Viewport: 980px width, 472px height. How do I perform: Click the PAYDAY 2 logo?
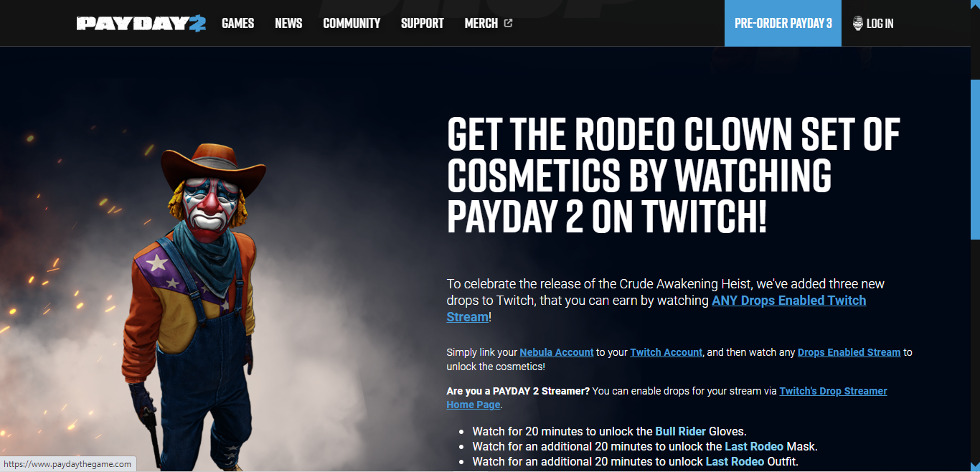[141, 24]
